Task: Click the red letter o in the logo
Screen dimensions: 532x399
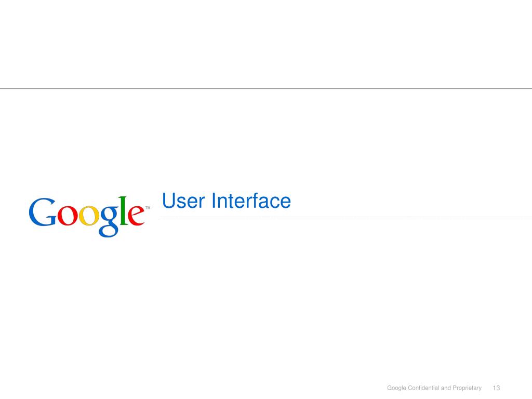Action: [67, 216]
